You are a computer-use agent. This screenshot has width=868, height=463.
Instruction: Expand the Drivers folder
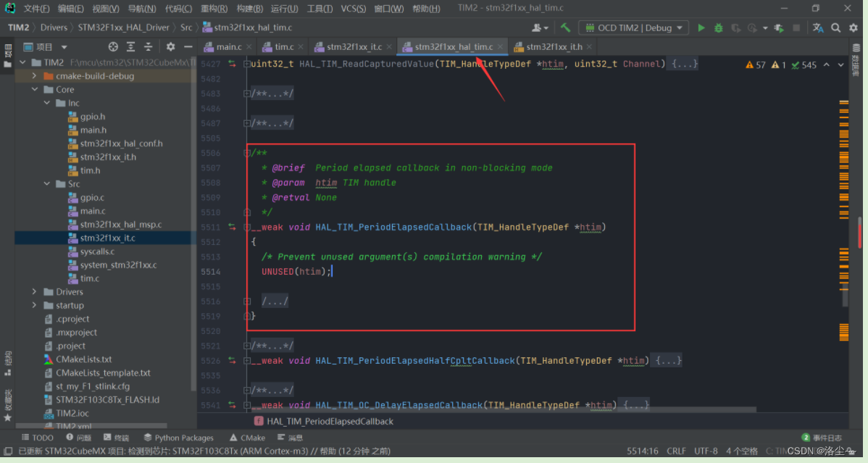click(34, 292)
